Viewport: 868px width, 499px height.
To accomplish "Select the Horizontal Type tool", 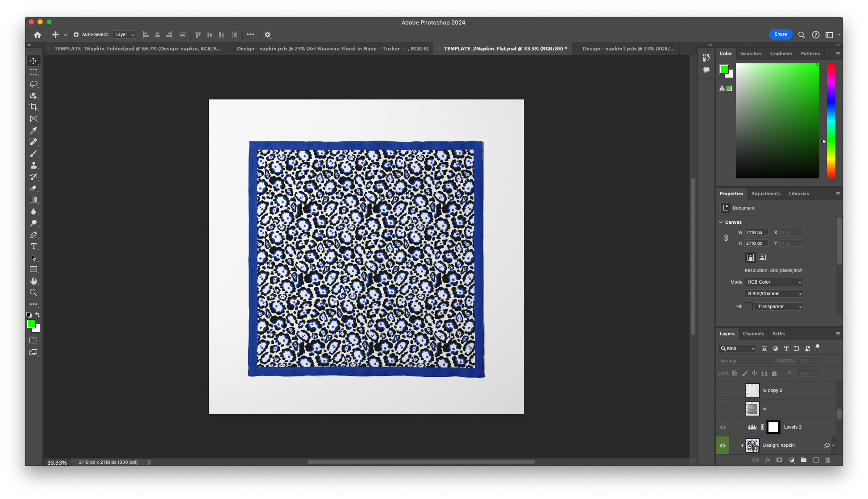I will (33, 246).
